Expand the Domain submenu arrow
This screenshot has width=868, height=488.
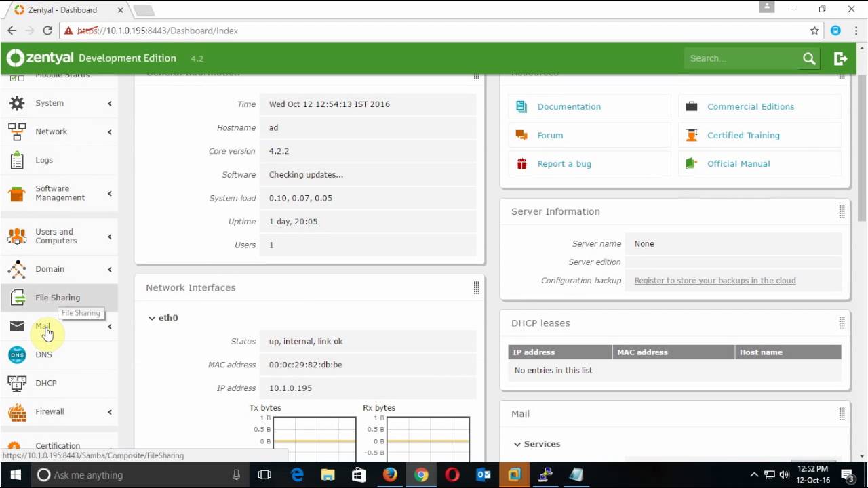coord(110,269)
